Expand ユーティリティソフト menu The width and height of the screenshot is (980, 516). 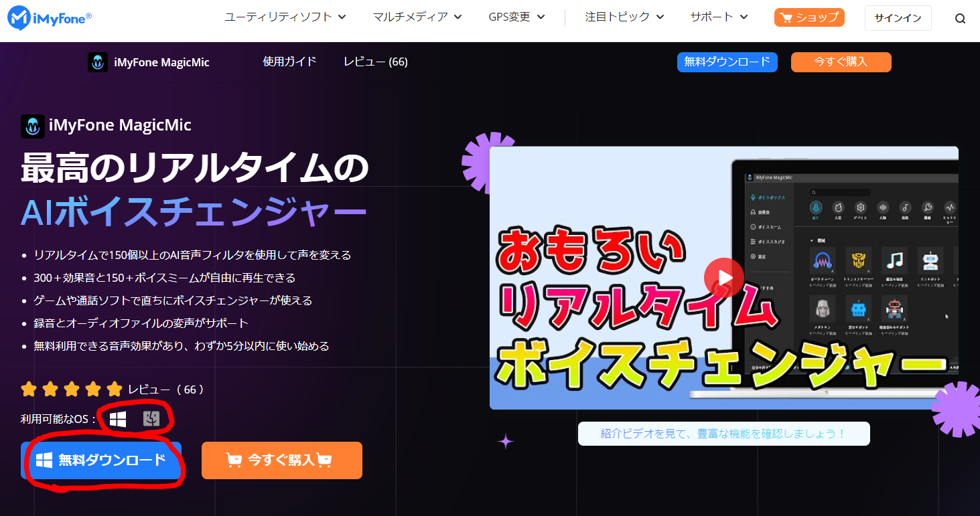point(285,17)
